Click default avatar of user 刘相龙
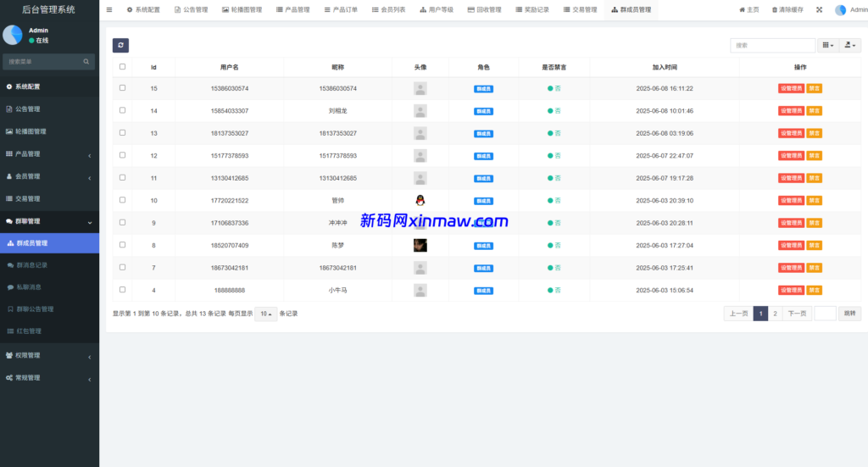This screenshot has height=467, width=868. coord(420,111)
